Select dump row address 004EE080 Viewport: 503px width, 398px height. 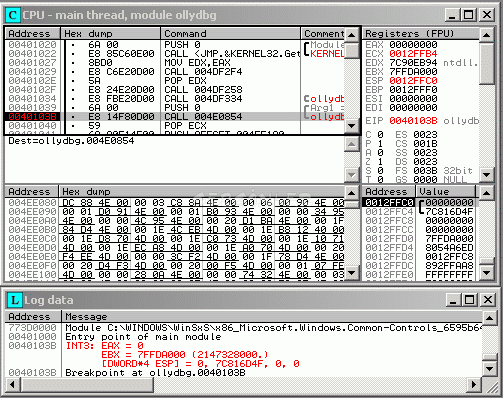[x=32, y=203]
